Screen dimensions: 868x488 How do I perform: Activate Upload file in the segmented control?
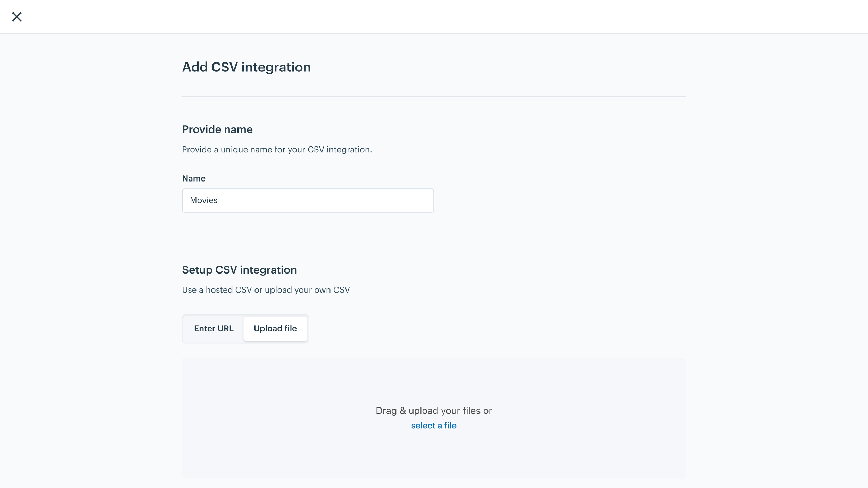[275, 328]
